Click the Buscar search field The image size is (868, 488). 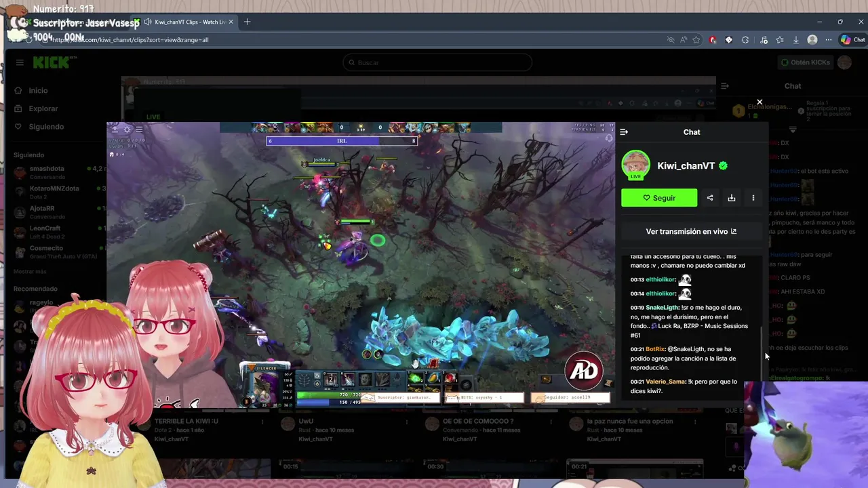(437, 62)
